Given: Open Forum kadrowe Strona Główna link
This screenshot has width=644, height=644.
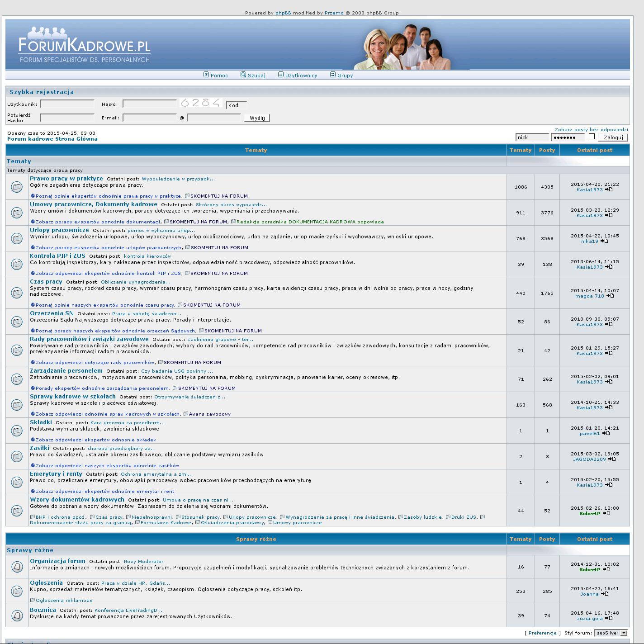Looking at the screenshot, I should click(x=52, y=139).
